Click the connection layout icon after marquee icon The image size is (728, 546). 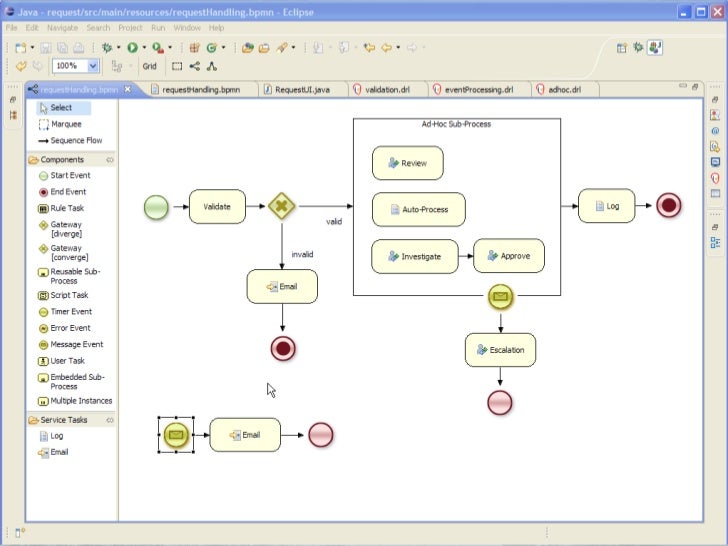click(x=195, y=66)
